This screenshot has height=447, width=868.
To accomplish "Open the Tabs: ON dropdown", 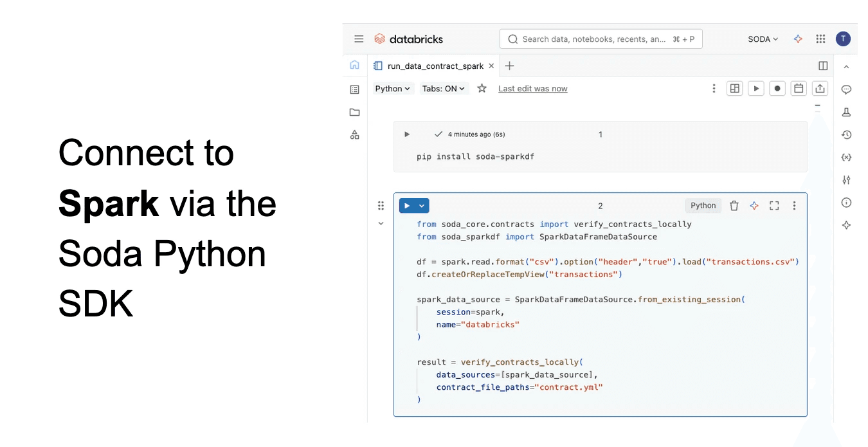I will click(x=444, y=89).
